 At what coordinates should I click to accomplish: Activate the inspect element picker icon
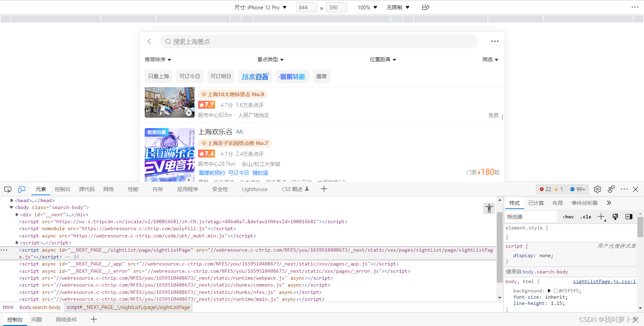pyautogui.click(x=8, y=189)
